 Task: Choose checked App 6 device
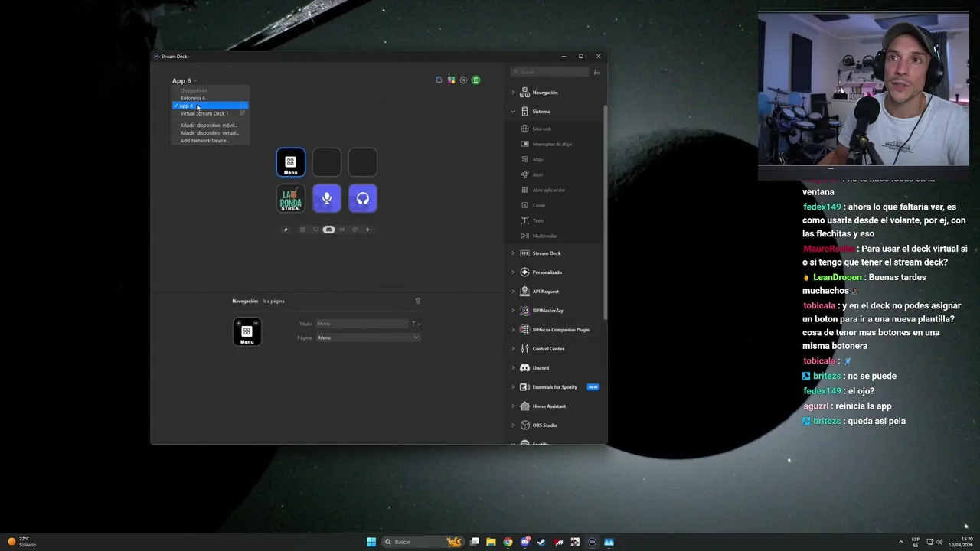(210, 106)
